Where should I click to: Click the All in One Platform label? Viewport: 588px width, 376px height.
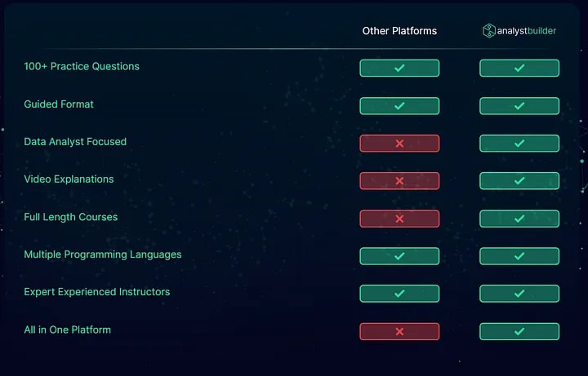coord(68,330)
